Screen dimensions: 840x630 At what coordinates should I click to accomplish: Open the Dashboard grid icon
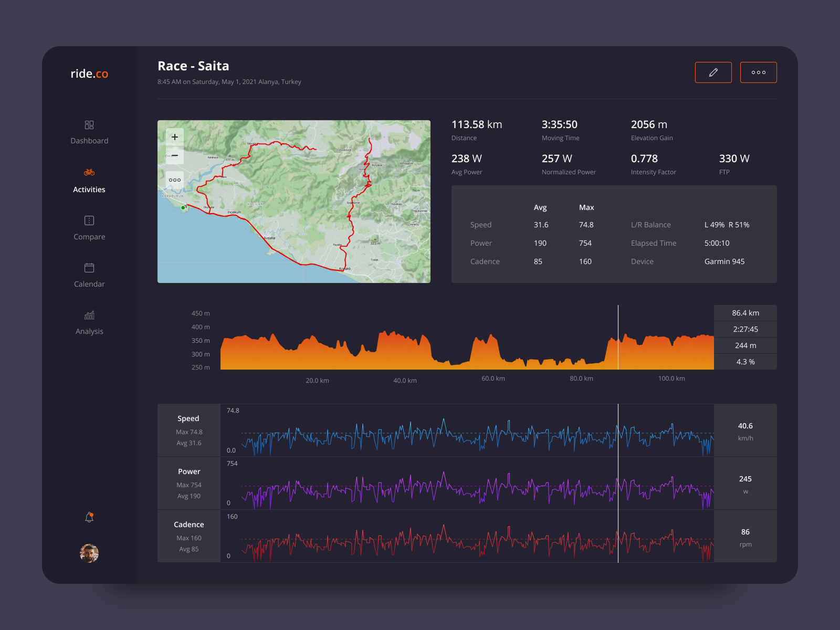tap(89, 125)
